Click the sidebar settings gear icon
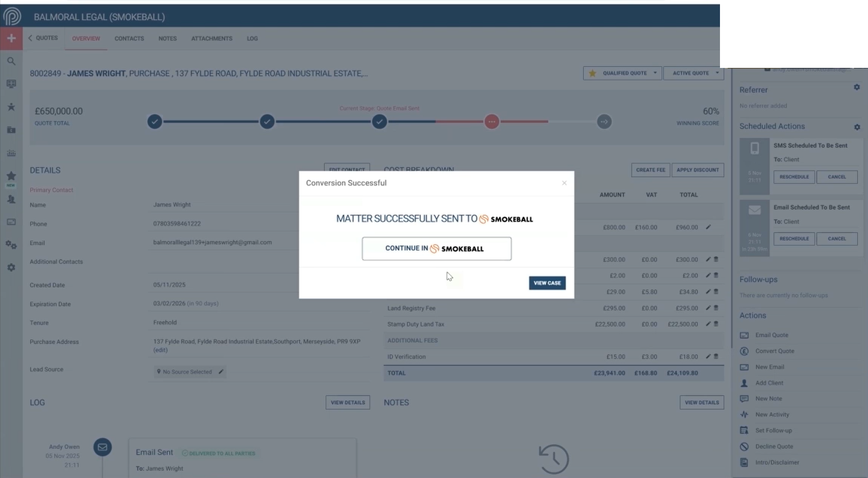 pyautogui.click(x=11, y=268)
